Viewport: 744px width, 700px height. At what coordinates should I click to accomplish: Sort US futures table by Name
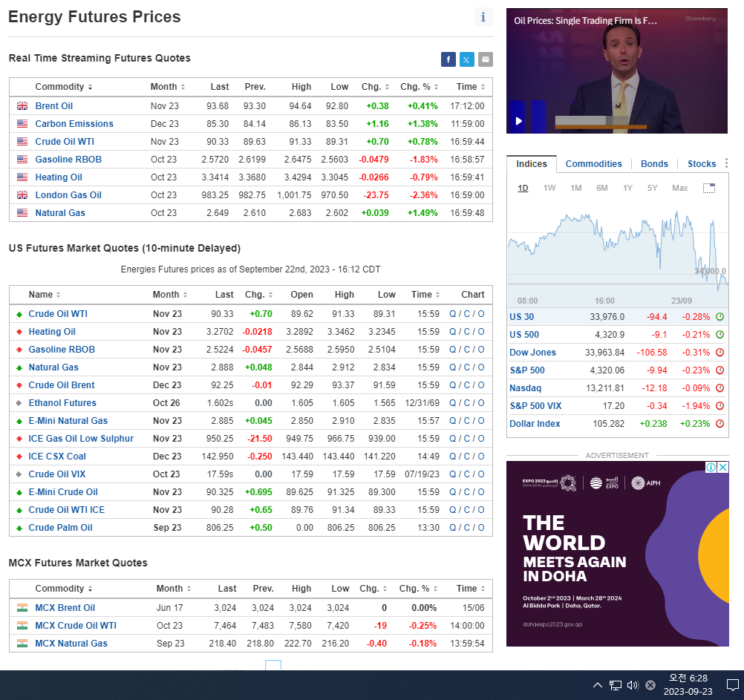point(45,295)
